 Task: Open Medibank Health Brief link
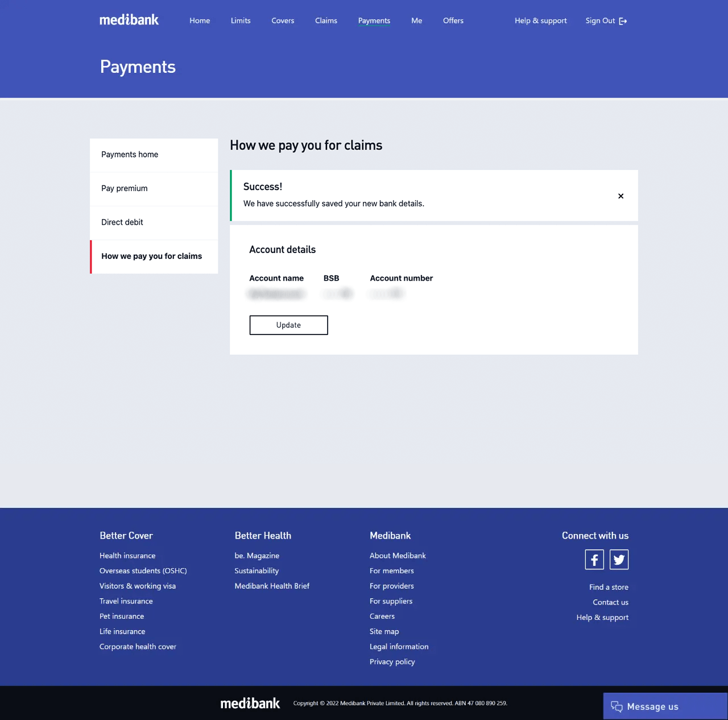pyautogui.click(x=272, y=586)
